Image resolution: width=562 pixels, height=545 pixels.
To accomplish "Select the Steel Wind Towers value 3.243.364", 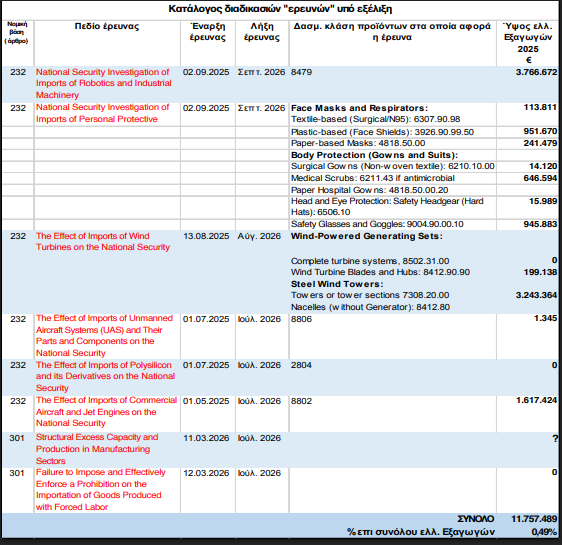I will coord(536,295).
